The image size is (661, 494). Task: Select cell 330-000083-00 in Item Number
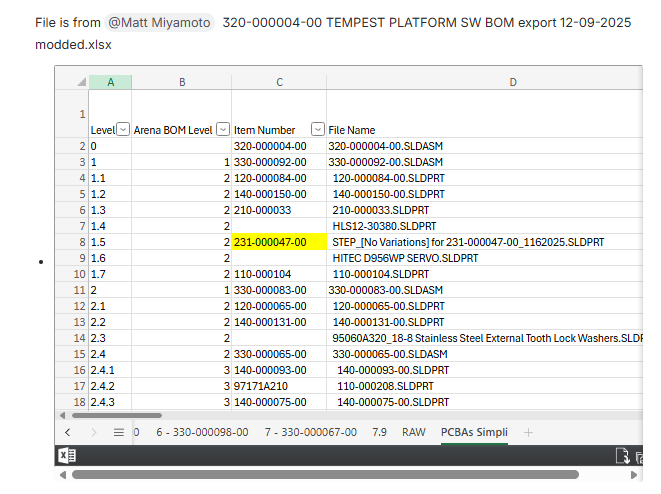(x=279, y=290)
